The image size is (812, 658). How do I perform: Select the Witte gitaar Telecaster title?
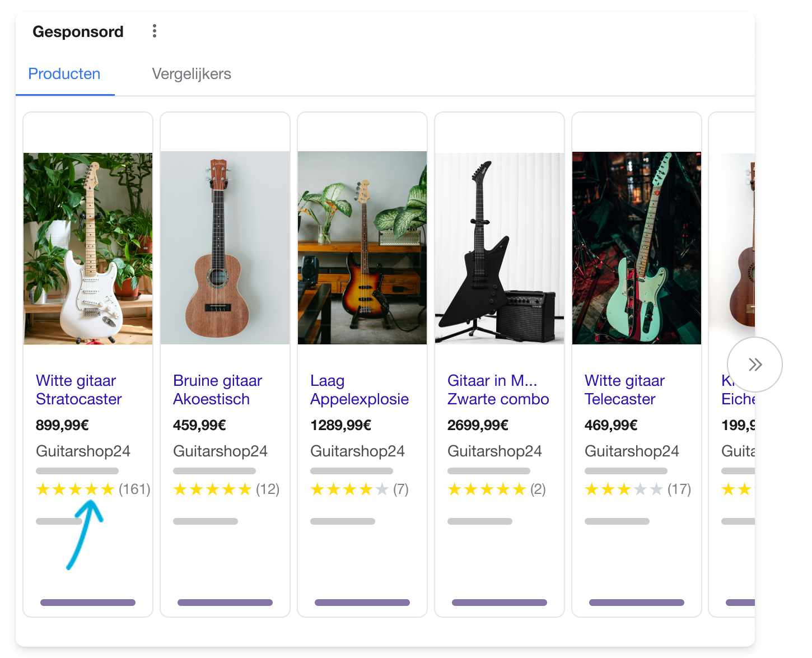click(x=624, y=390)
